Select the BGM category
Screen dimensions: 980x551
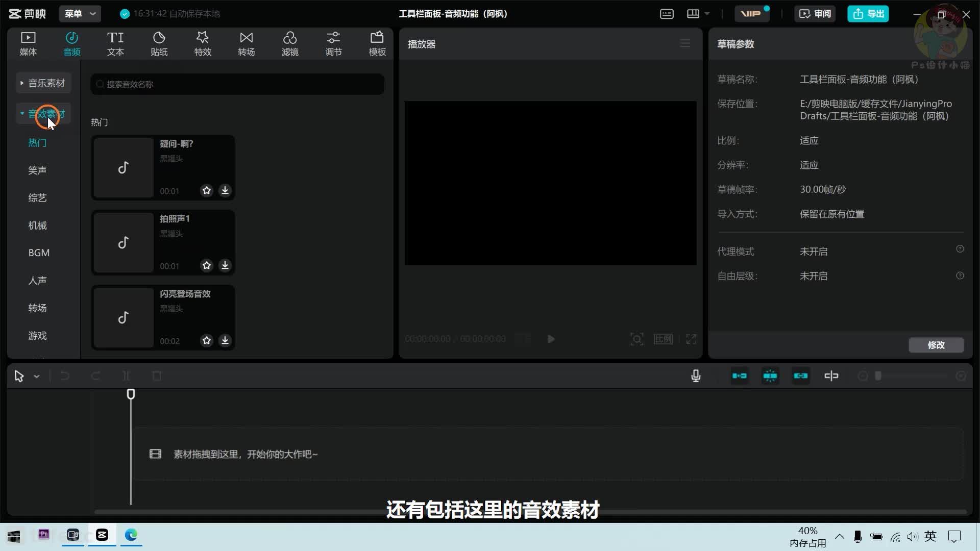click(x=39, y=253)
